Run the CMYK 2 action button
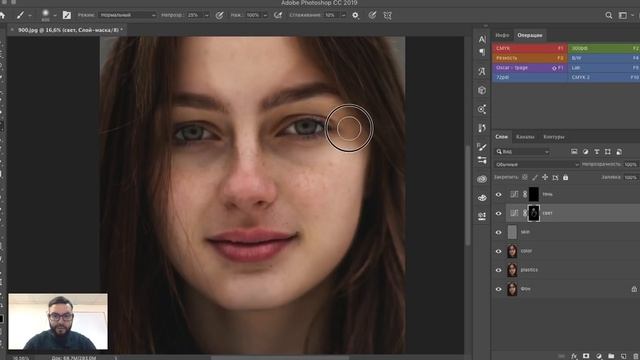The image size is (640, 360). tap(604, 77)
